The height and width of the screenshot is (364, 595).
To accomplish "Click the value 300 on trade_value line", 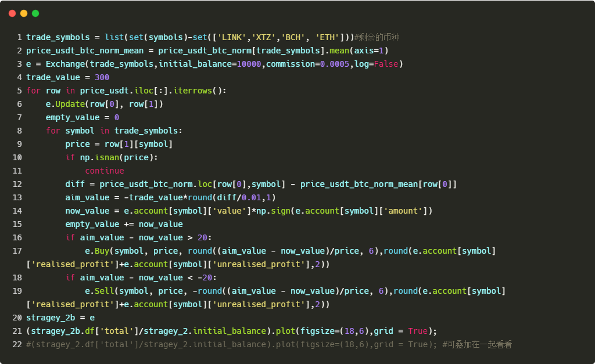I will pyautogui.click(x=102, y=77).
